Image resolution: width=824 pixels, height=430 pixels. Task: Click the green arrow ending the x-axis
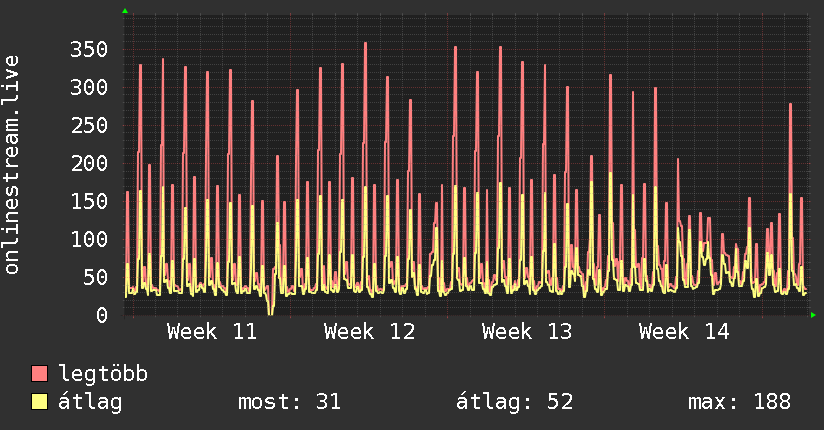pos(813,315)
